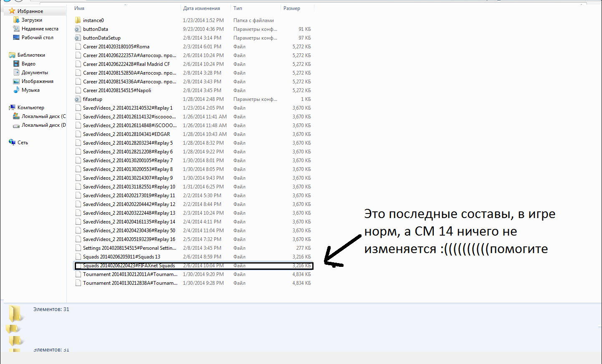Click the Видео library icon

pos(16,63)
